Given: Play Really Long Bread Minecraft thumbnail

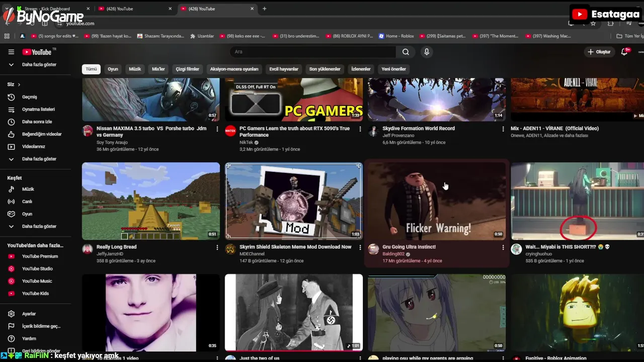Looking at the screenshot, I should [x=151, y=201].
